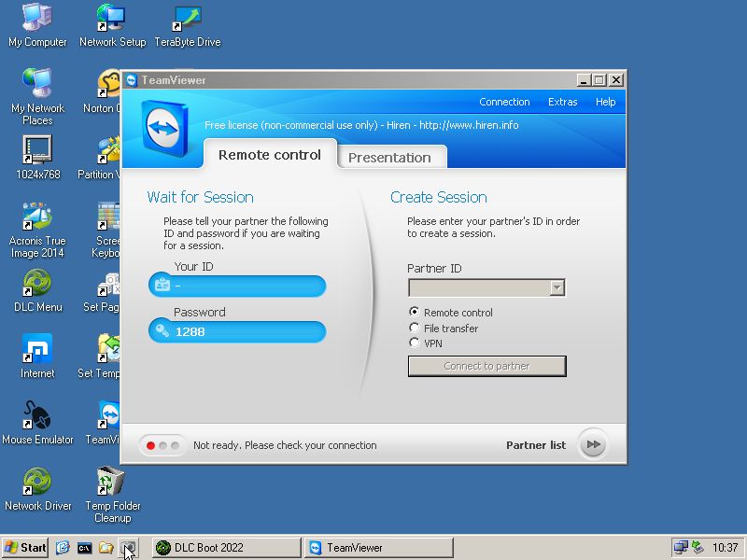Click the Not ready connection status message

(285, 445)
